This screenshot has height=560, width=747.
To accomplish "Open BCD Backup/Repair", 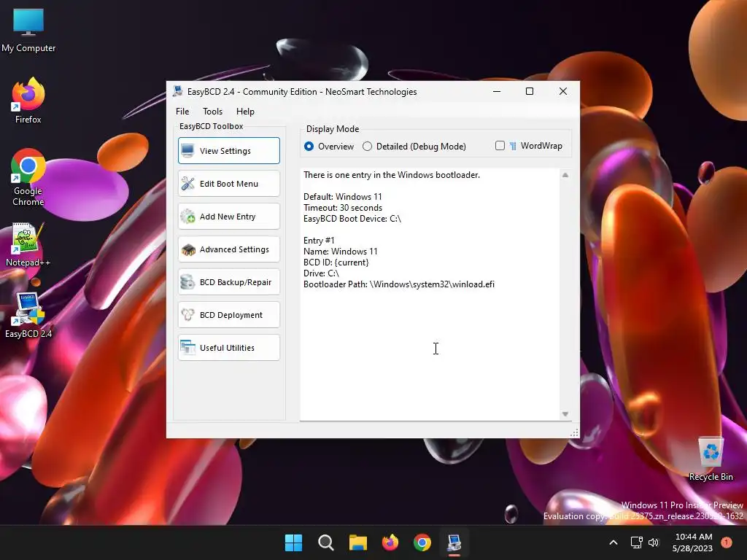I will pyautogui.click(x=228, y=282).
